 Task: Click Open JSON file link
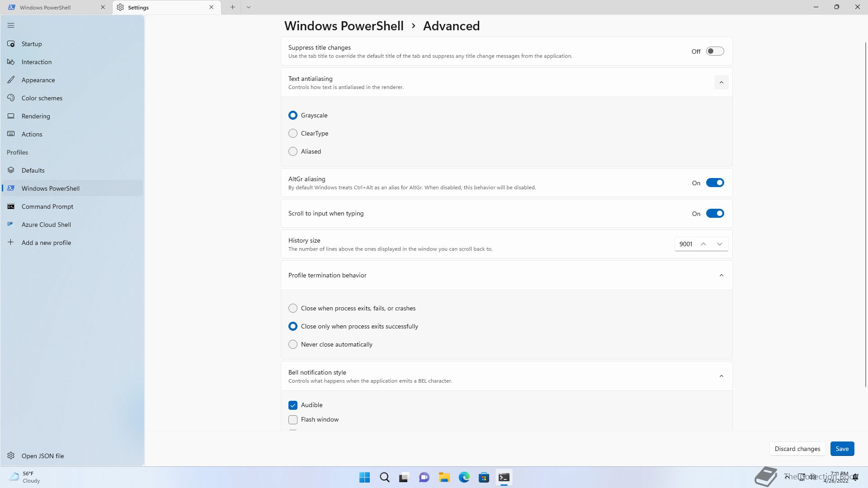click(72, 456)
